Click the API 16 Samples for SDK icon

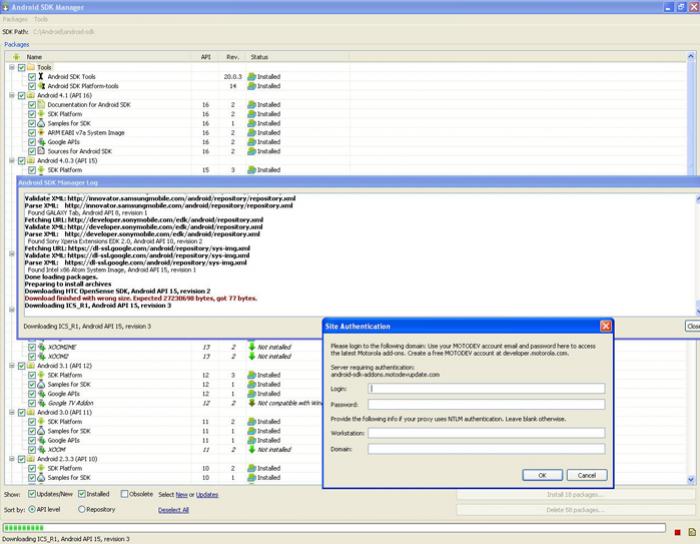(42, 123)
